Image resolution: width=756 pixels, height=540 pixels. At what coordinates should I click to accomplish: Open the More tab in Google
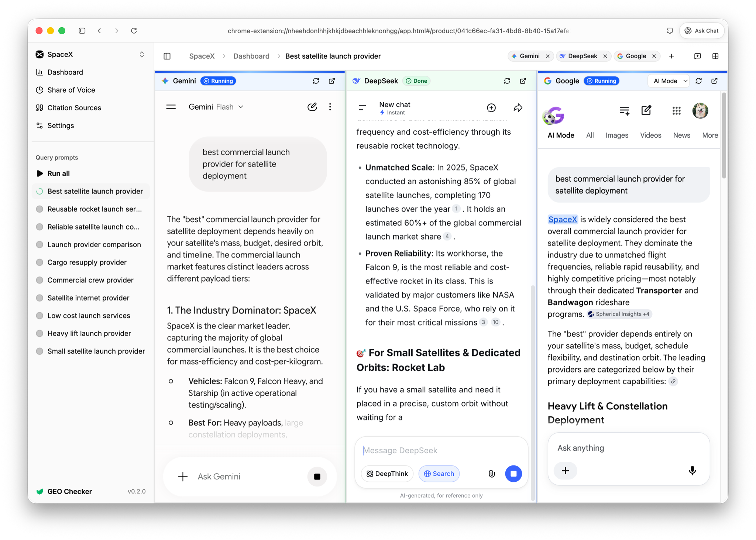[x=710, y=135]
